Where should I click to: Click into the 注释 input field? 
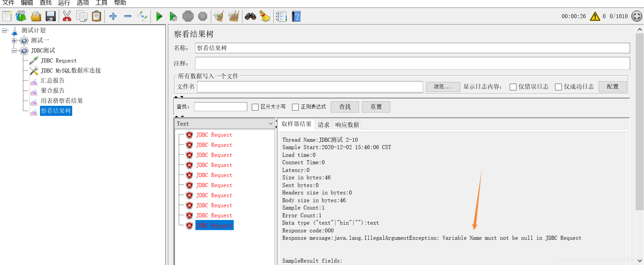412,63
